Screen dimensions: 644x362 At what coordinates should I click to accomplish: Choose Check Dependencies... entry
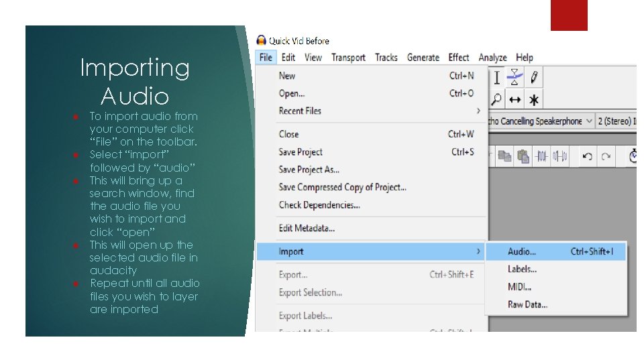372,205
